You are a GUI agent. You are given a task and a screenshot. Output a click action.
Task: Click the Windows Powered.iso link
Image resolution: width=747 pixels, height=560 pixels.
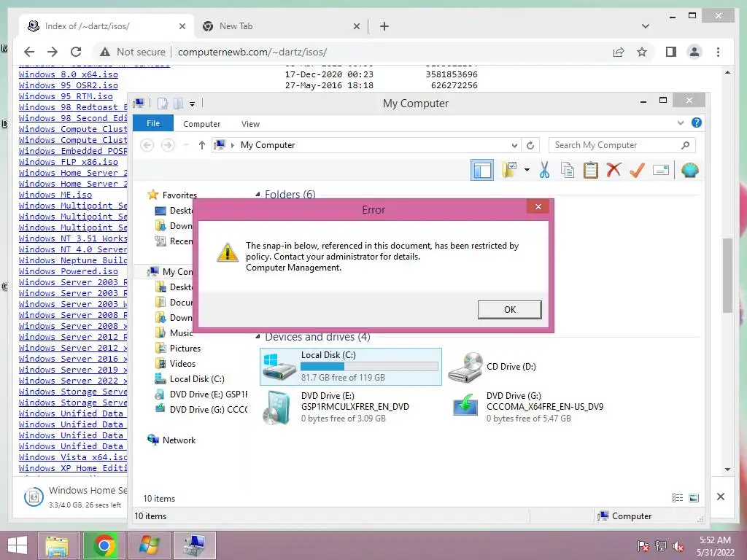point(68,271)
